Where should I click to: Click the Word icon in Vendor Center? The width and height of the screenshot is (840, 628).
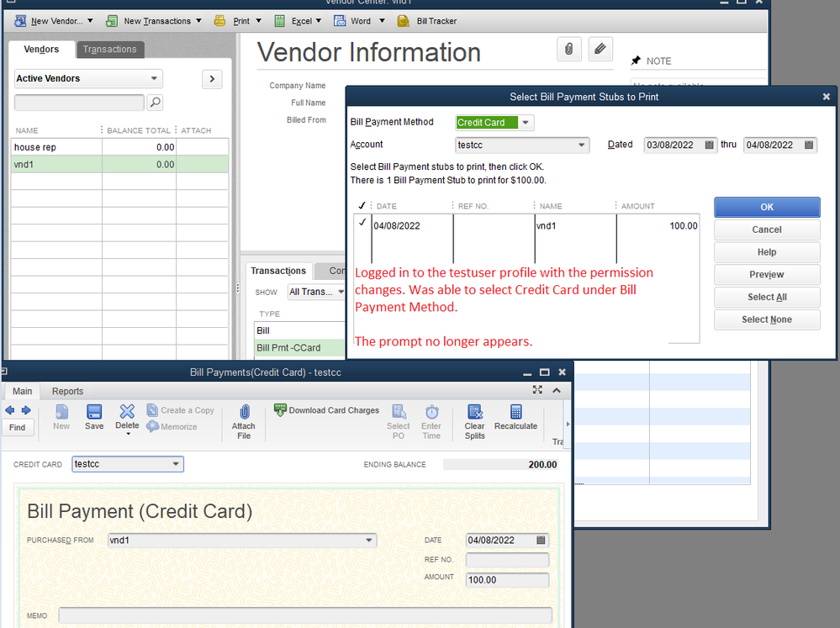coord(339,21)
